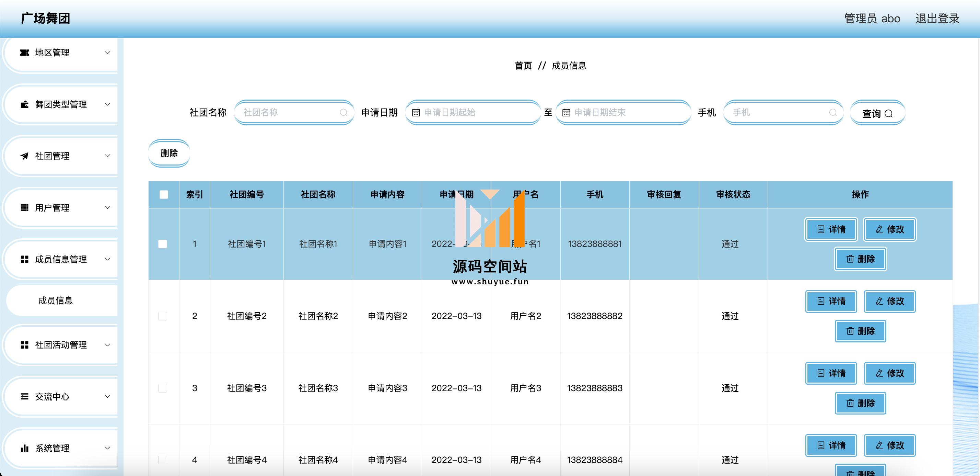Check the checkbox for row 社团编号3

[x=162, y=388]
